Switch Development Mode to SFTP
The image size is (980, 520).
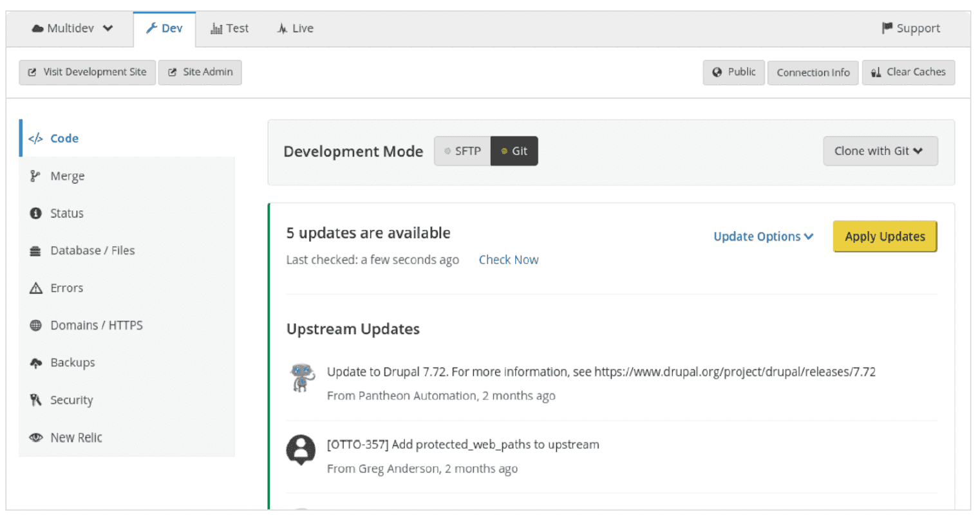(x=462, y=151)
